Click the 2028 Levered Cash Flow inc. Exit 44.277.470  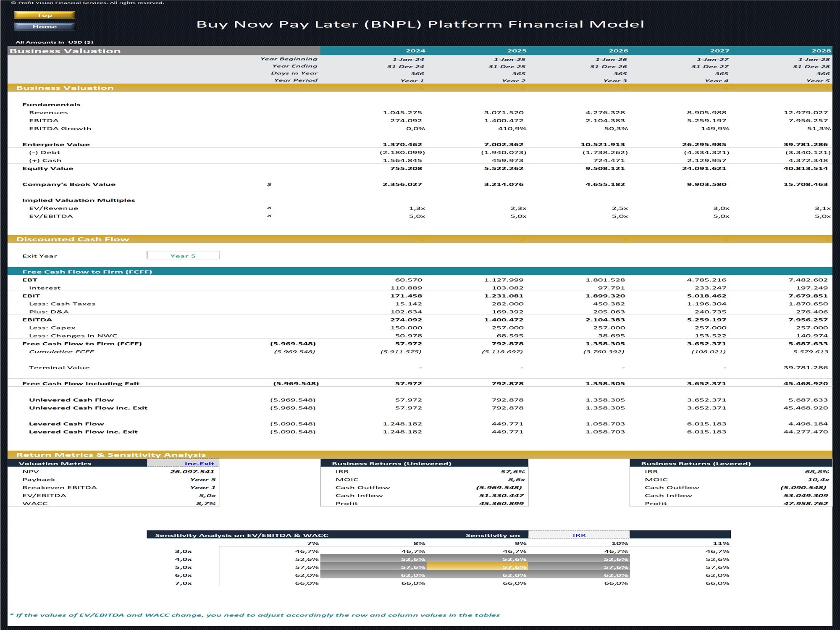point(806,431)
